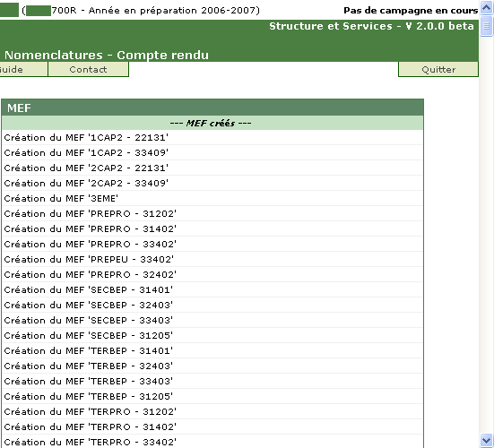Screen dimensions: 494x448
Task: Click the 'MEF créés' subheader row
Action: (212, 123)
